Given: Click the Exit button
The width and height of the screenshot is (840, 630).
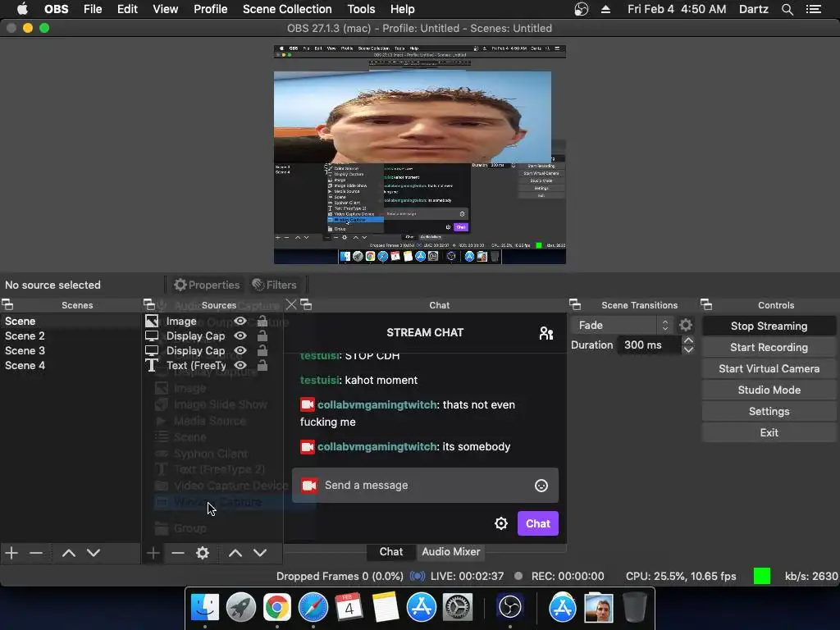Looking at the screenshot, I should (769, 433).
